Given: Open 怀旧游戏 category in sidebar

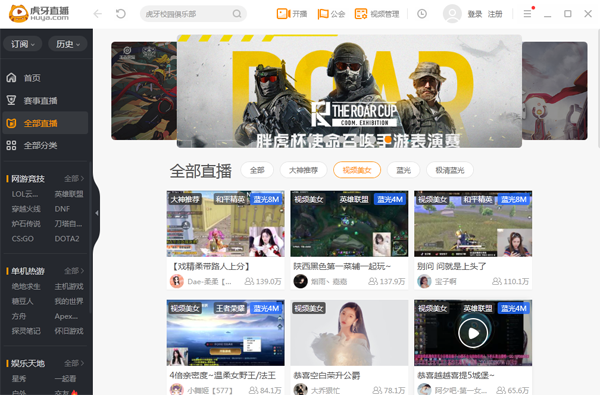Looking at the screenshot, I should tap(69, 331).
